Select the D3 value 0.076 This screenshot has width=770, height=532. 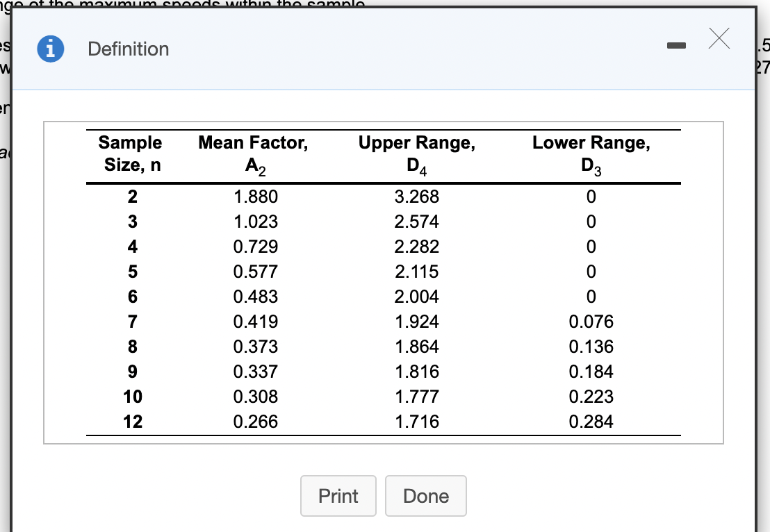pos(591,322)
